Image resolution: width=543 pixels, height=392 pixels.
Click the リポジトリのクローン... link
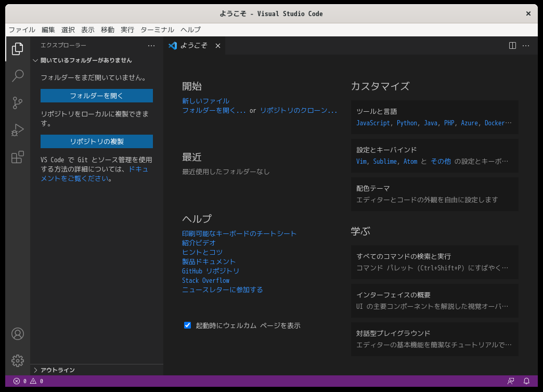(x=299, y=110)
